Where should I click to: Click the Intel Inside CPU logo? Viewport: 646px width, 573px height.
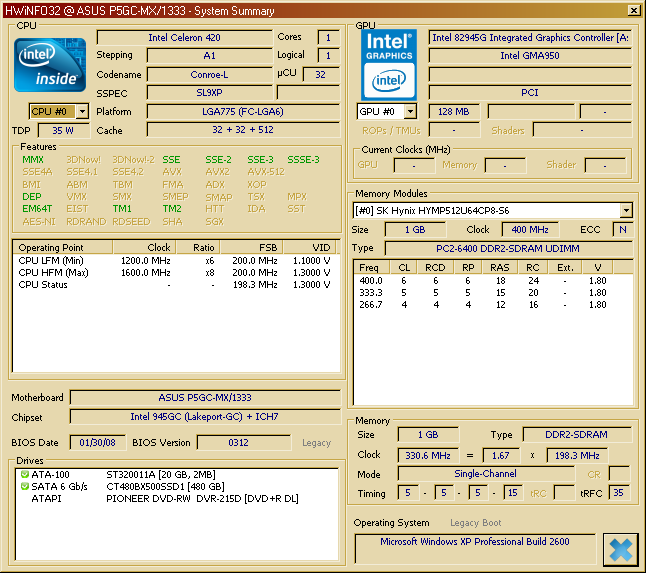tap(50, 65)
